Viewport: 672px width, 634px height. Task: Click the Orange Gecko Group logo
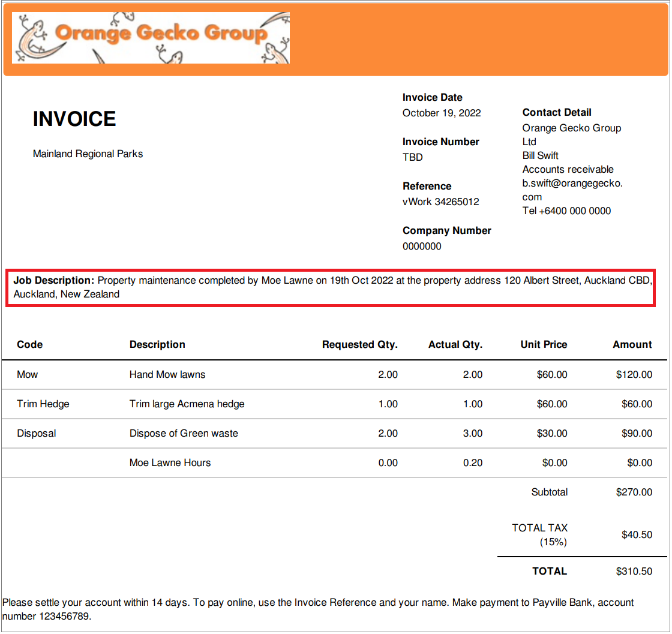tap(150, 37)
